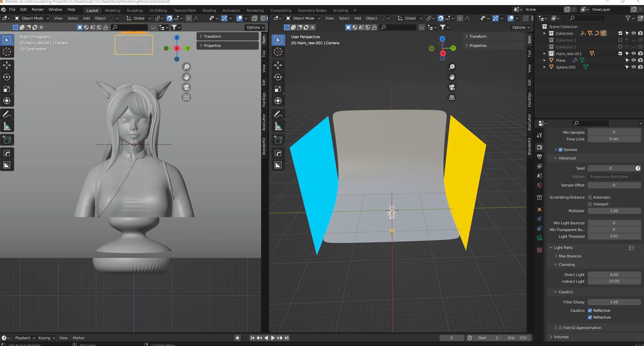Open the Texture properties checker icon
This screenshot has height=346, width=644.
(540, 250)
